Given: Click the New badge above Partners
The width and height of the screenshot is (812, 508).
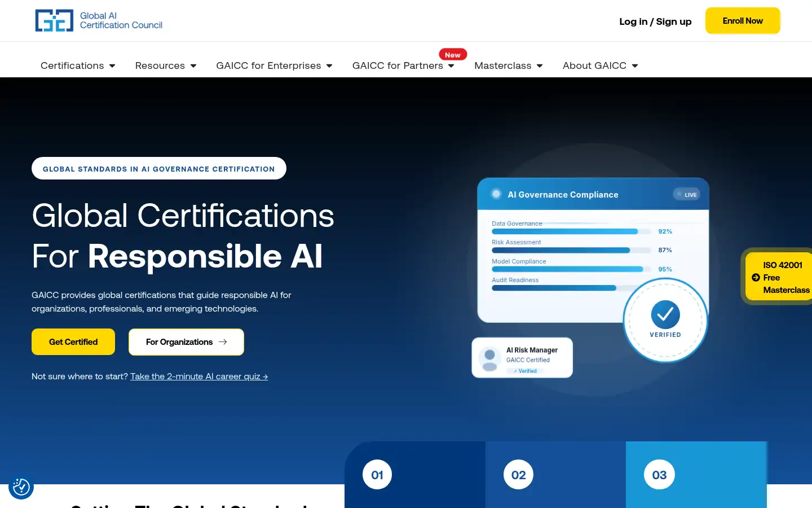Looking at the screenshot, I should point(453,55).
